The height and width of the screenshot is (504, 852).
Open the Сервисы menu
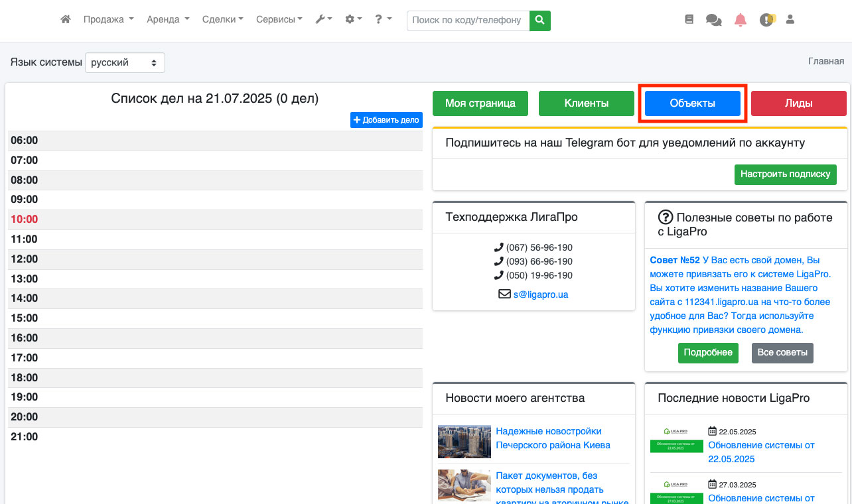pyautogui.click(x=279, y=20)
